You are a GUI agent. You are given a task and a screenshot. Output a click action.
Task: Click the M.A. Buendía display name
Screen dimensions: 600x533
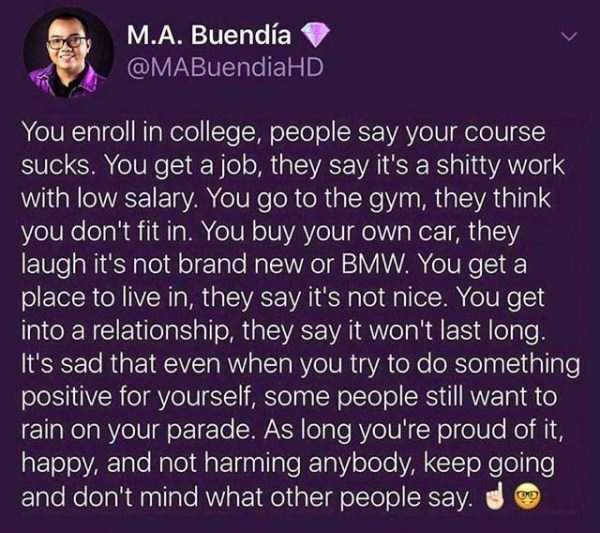209,35
